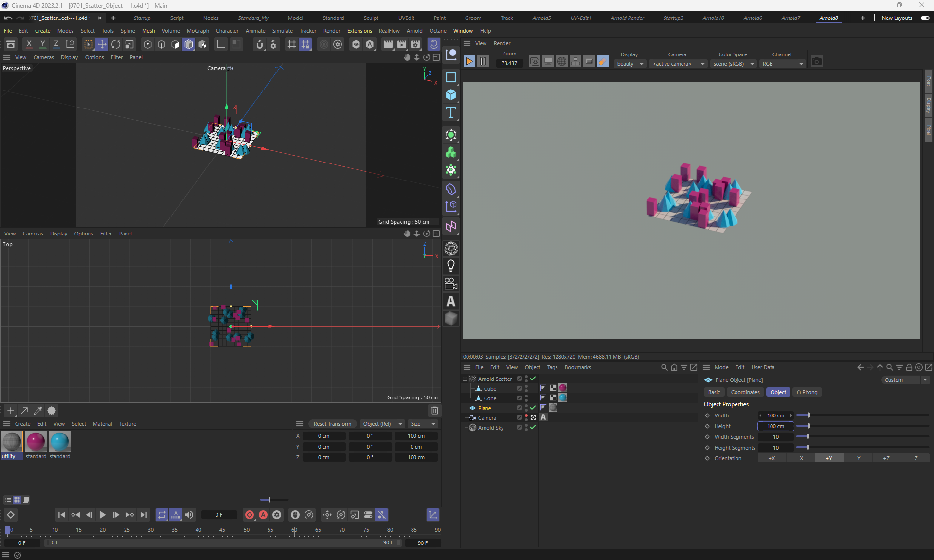Select the Move tool in the toolbar
The height and width of the screenshot is (560, 934).
click(x=102, y=44)
